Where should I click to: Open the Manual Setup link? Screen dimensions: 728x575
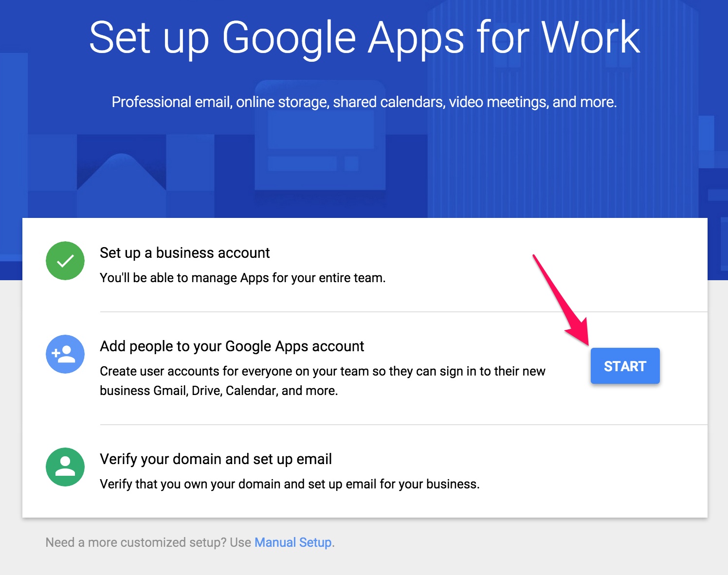(x=293, y=542)
